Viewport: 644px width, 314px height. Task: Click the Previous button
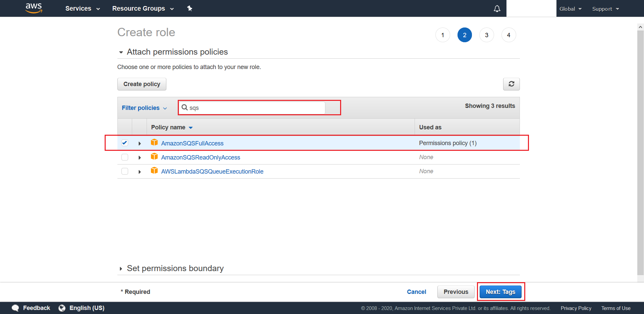click(456, 292)
